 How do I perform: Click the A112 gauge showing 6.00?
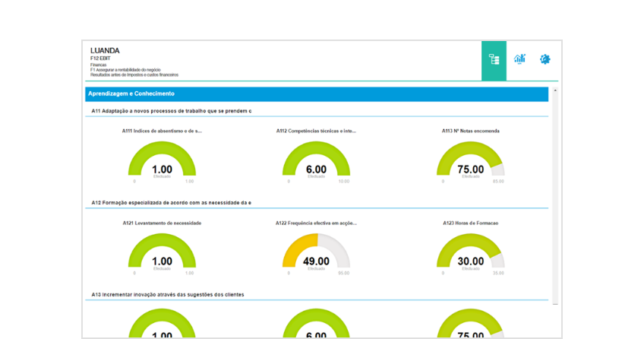tap(316, 161)
